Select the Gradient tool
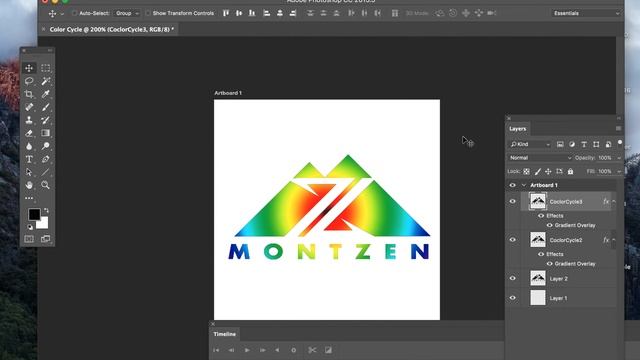This screenshot has height=360, width=640. [x=45, y=133]
